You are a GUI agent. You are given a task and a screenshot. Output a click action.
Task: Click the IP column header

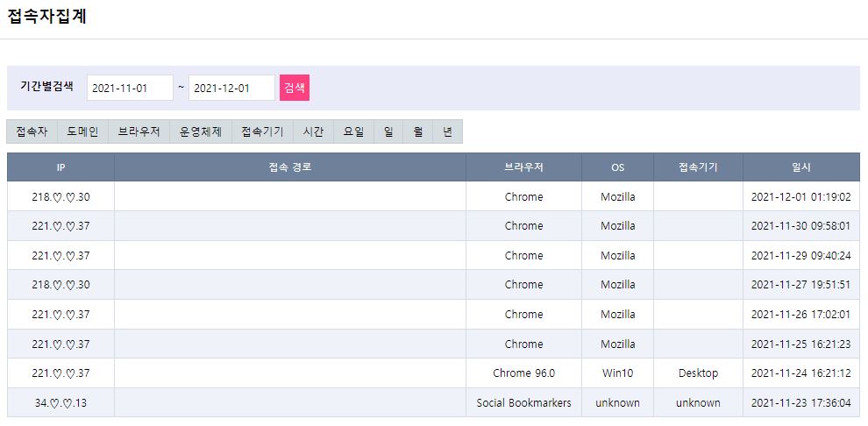point(60,167)
